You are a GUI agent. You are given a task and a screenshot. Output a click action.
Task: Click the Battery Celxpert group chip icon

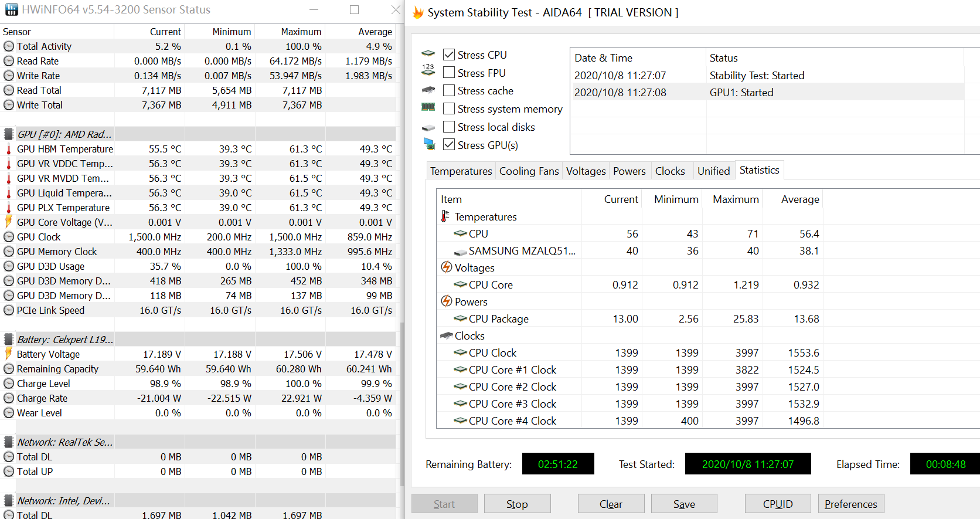[x=9, y=340]
